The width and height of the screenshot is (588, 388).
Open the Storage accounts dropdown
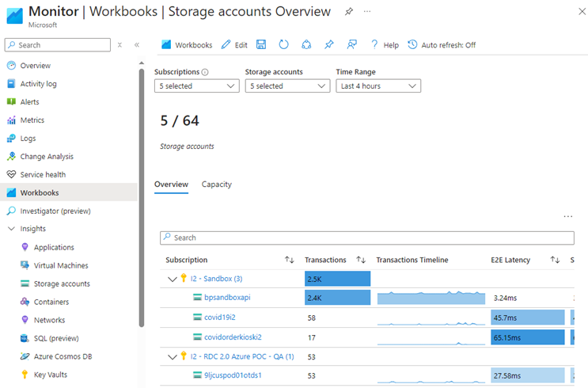click(287, 86)
